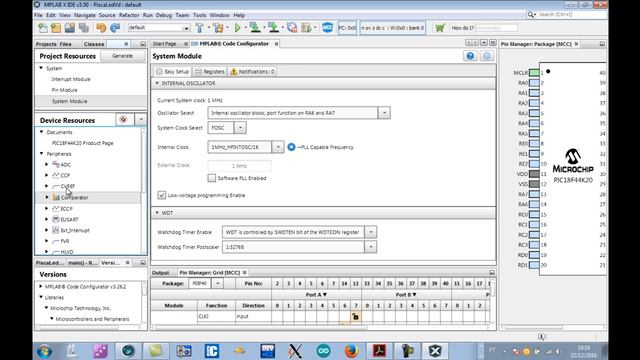
Task: Open the Package dropdown in Pin Manager grid
Action: (218, 283)
